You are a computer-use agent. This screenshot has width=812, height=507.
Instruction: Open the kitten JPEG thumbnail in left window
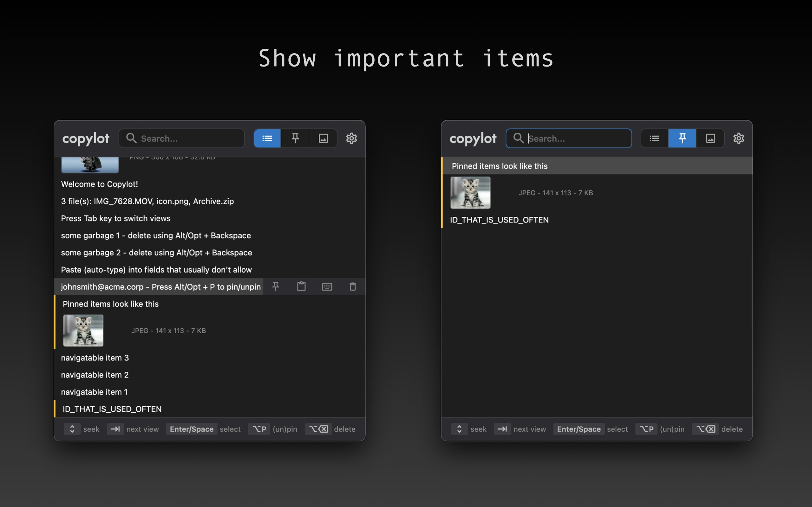pyautogui.click(x=83, y=330)
